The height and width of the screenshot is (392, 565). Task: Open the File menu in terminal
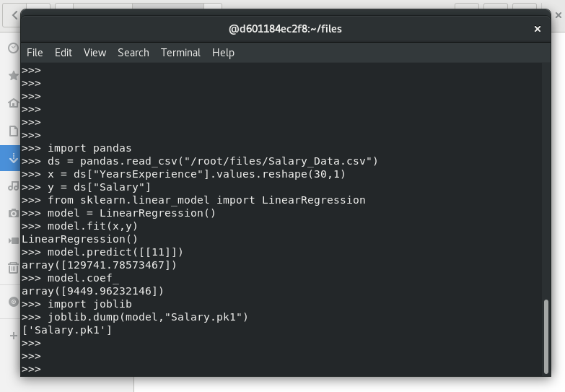point(35,53)
